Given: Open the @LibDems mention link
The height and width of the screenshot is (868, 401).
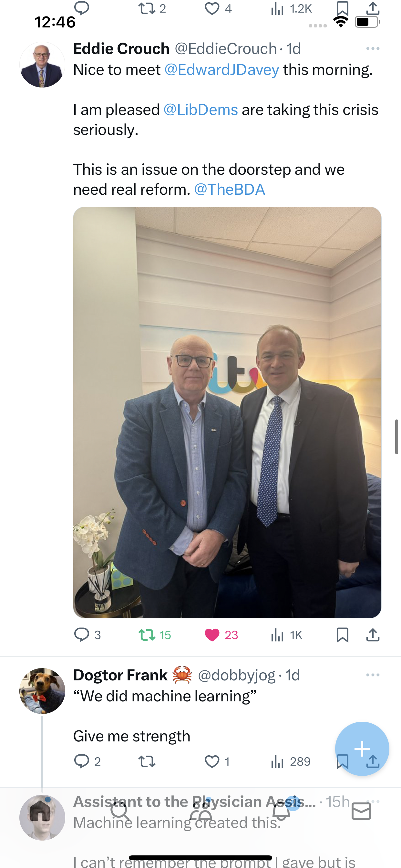Looking at the screenshot, I should coord(201,110).
